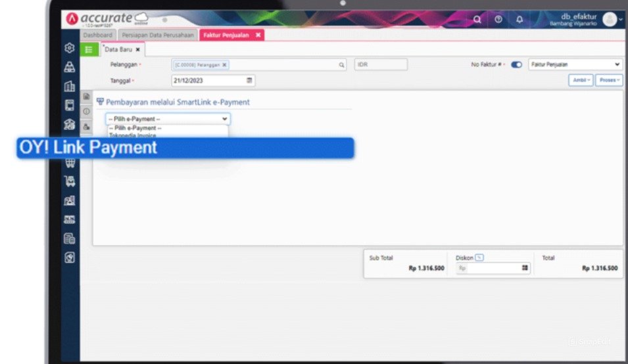Click the Accurate logo
This screenshot has height=364, width=628.
107,18
